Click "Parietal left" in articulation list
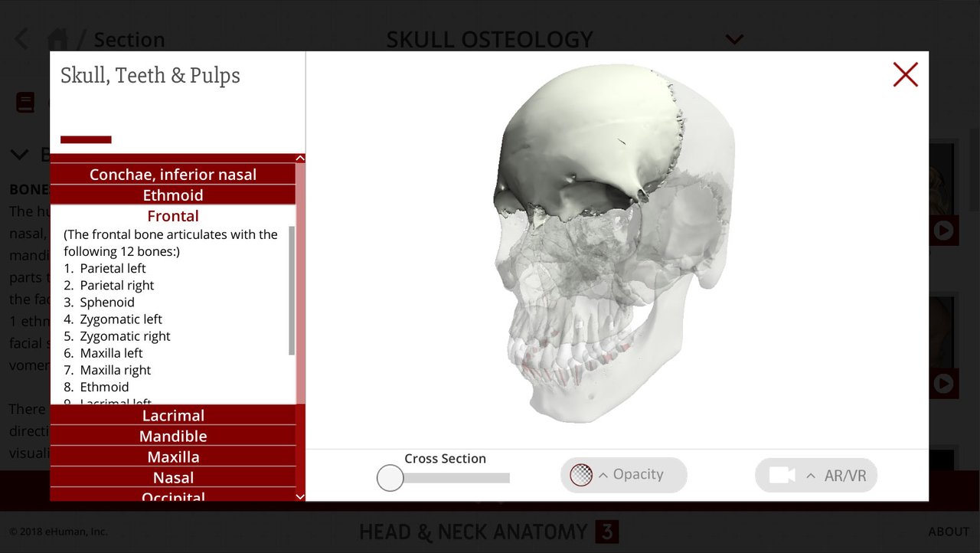 click(113, 268)
